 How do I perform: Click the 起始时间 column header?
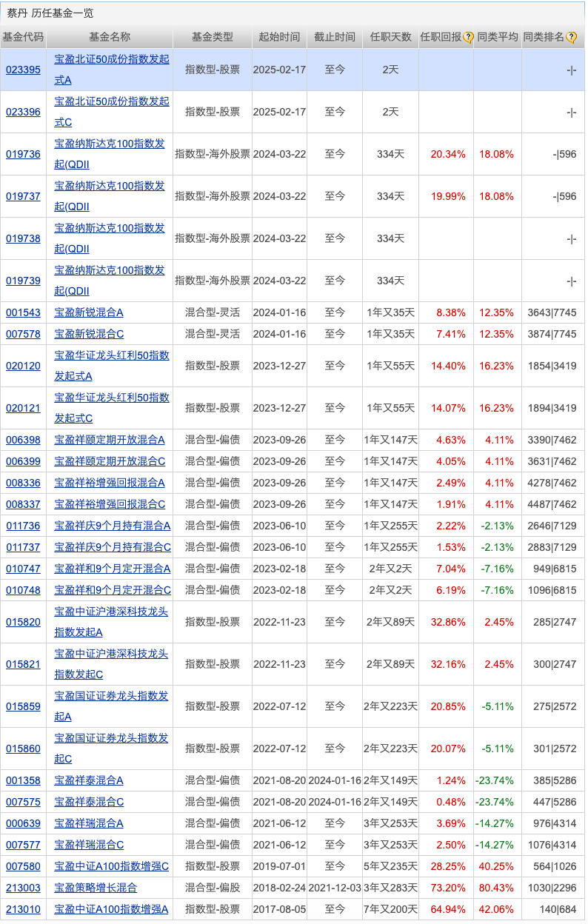click(x=280, y=37)
